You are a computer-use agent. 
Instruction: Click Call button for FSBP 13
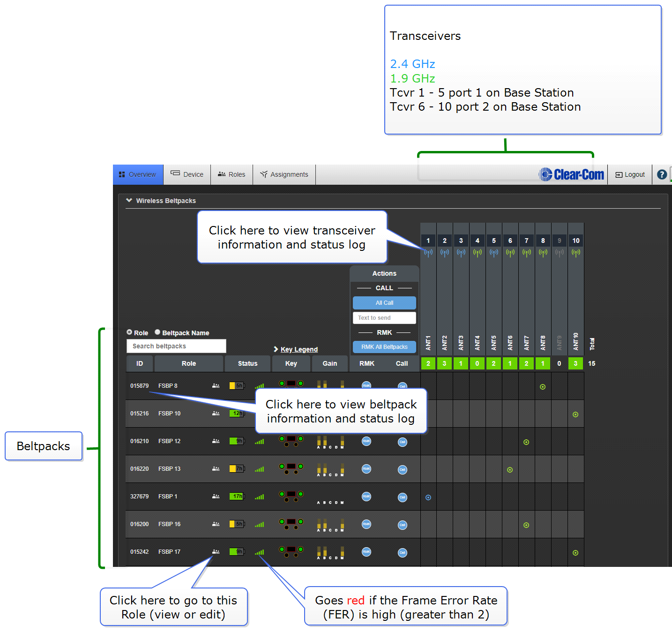(403, 469)
